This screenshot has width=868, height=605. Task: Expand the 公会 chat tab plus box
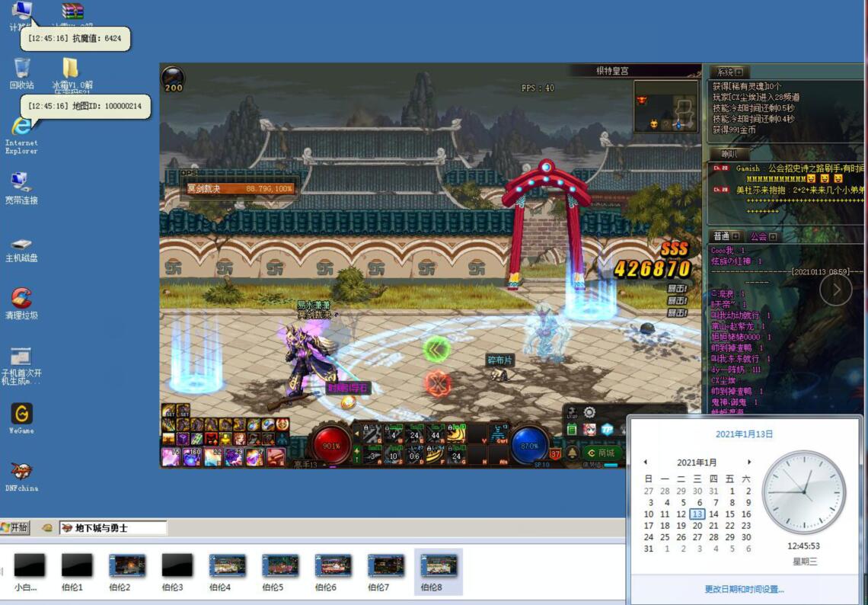point(773,236)
